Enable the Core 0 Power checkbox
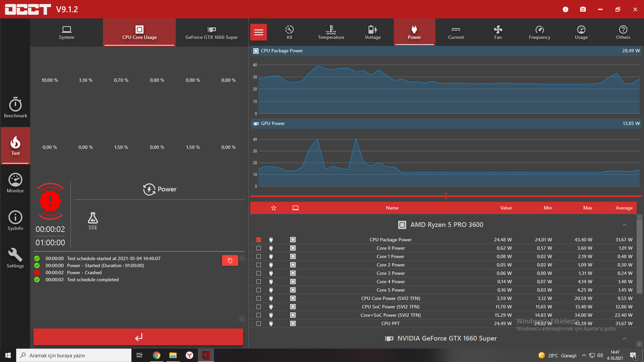Viewport: 644px width, 362px height. pos(259,248)
